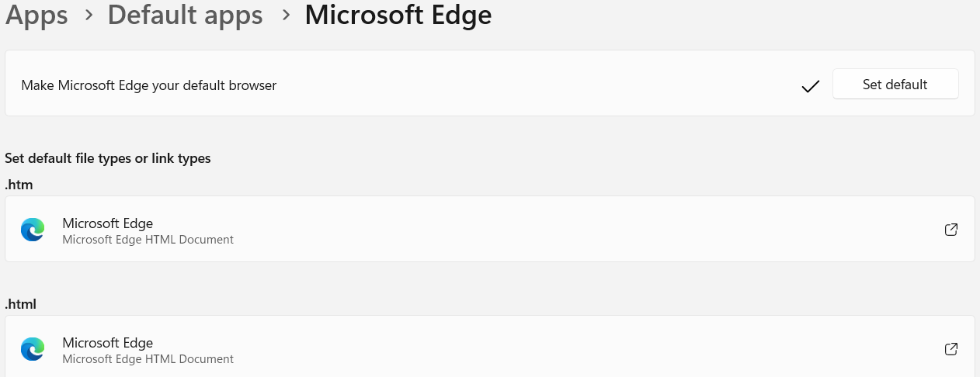Click the Set default file types heading

point(108,158)
